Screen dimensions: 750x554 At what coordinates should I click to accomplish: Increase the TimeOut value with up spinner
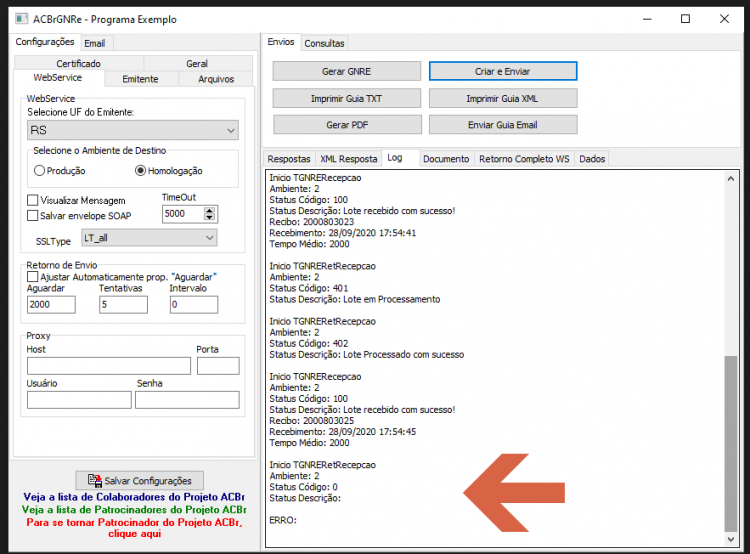(x=210, y=211)
